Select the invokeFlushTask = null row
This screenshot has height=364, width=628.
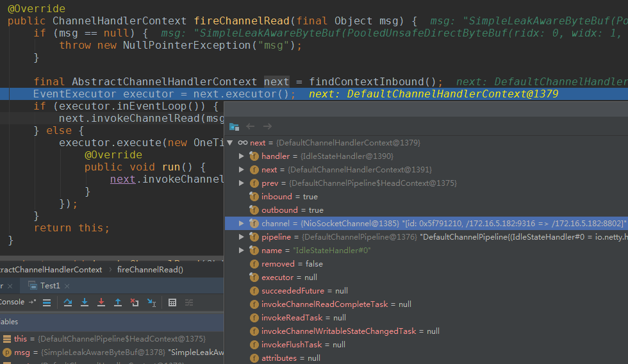(426, 344)
